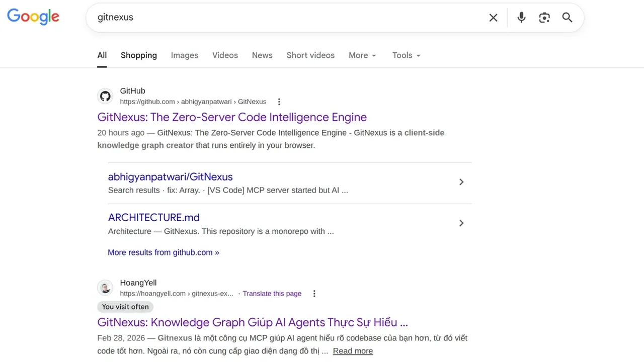Click the HoangYell site name label
The image size is (644, 362).
pos(138,283)
